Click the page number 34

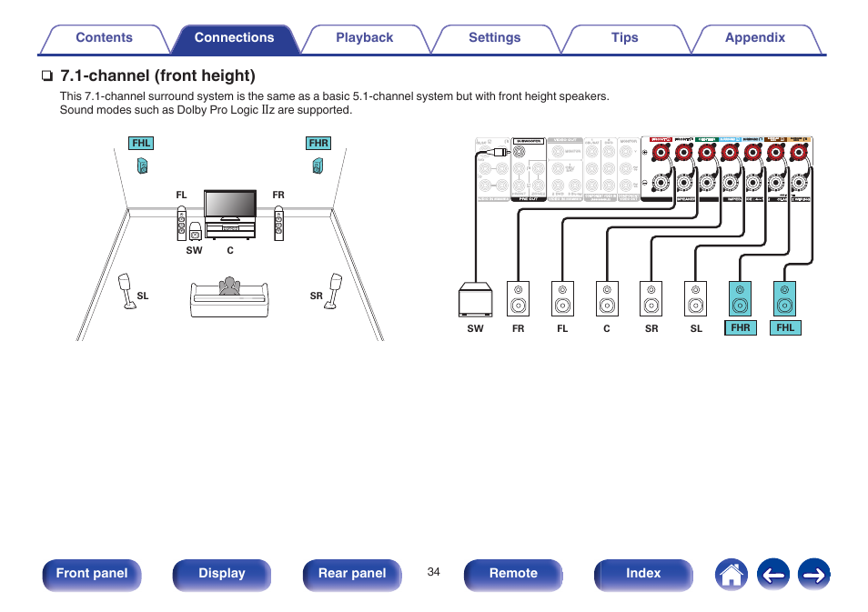pyautogui.click(x=433, y=572)
